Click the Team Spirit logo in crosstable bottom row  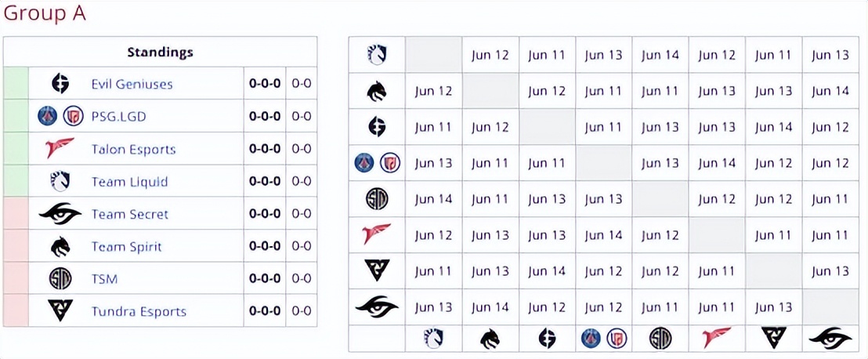(490, 339)
